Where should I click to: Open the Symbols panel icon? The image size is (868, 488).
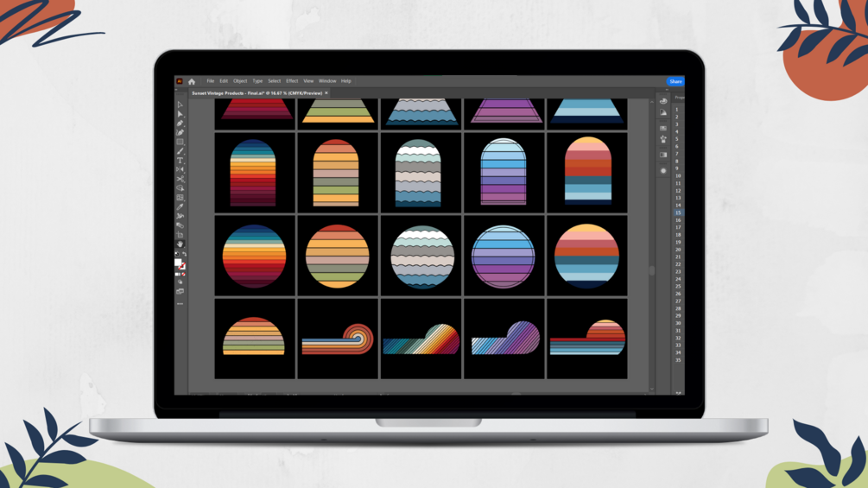pyautogui.click(x=663, y=139)
